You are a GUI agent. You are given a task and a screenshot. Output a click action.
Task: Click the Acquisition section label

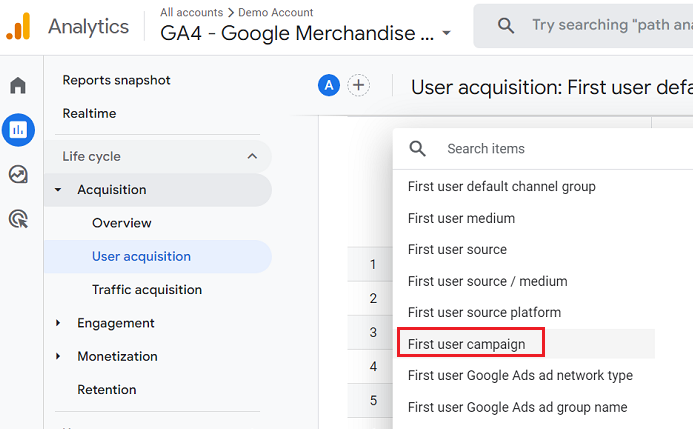coord(111,190)
